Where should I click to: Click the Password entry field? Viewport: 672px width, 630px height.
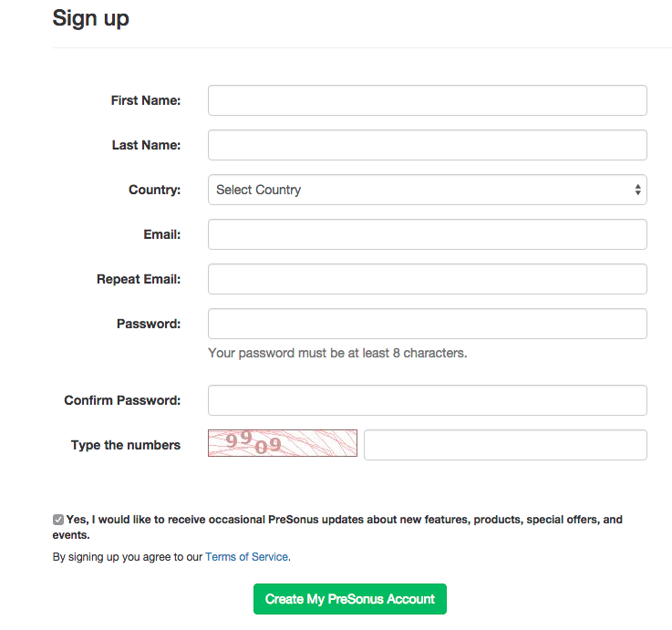(427, 324)
